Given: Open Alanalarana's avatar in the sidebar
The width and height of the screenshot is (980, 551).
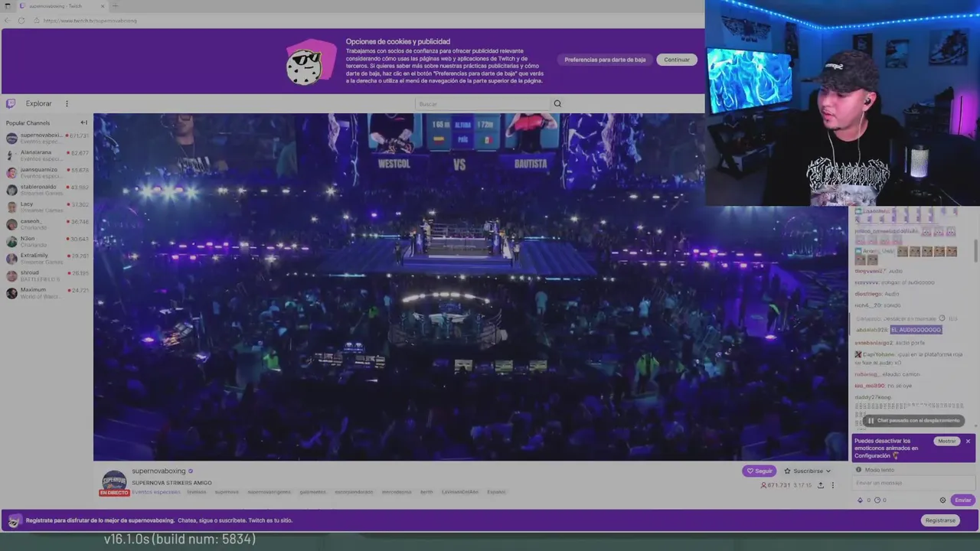Looking at the screenshot, I should click(x=11, y=155).
